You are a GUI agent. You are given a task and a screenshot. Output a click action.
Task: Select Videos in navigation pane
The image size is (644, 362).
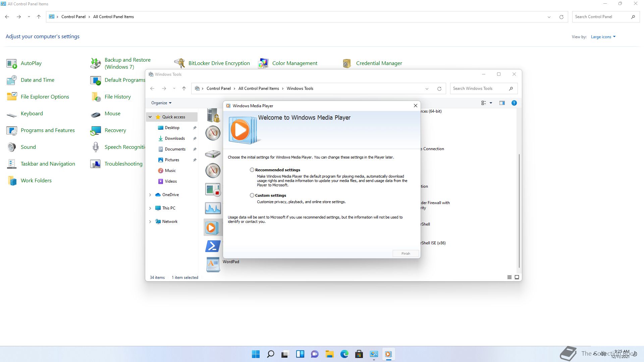171,181
